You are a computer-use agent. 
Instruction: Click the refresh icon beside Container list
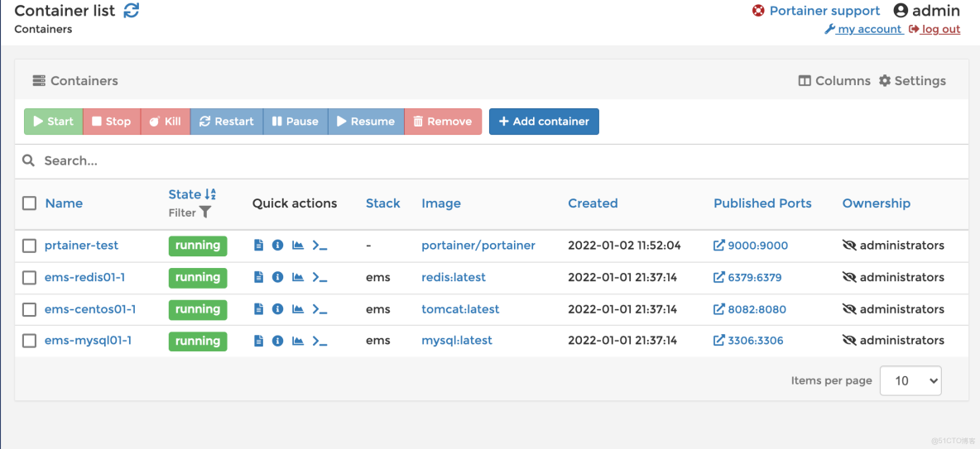coord(132,11)
